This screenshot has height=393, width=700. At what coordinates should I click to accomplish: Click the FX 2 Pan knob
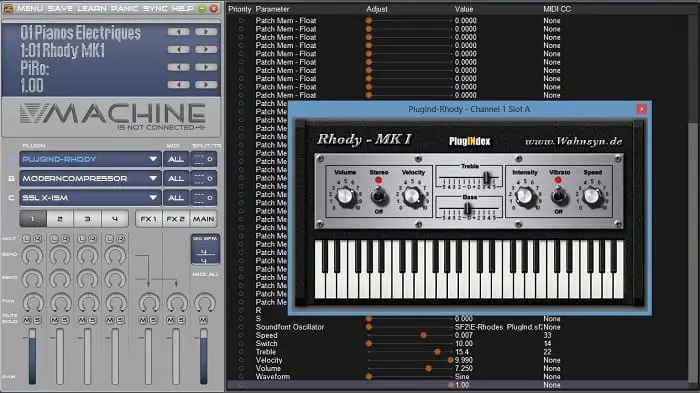pyautogui.click(x=176, y=303)
